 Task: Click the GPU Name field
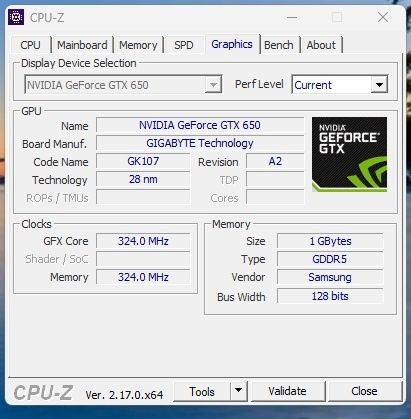coord(200,125)
